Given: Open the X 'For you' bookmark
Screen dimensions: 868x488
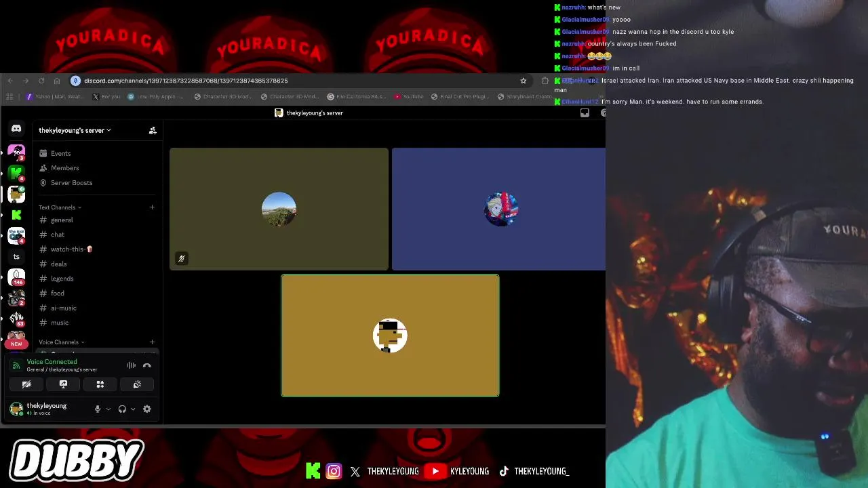Looking at the screenshot, I should tap(106, 97).
